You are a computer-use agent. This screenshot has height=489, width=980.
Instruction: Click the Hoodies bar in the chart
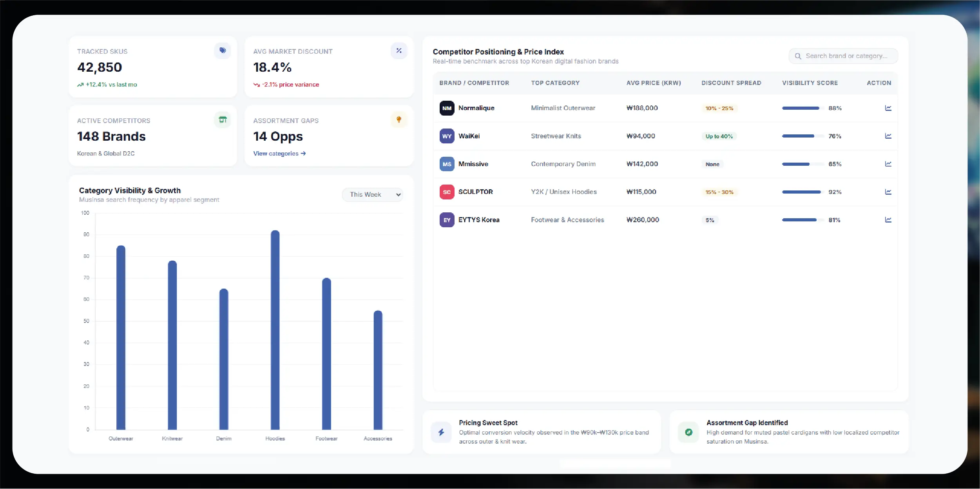(275, 330)
